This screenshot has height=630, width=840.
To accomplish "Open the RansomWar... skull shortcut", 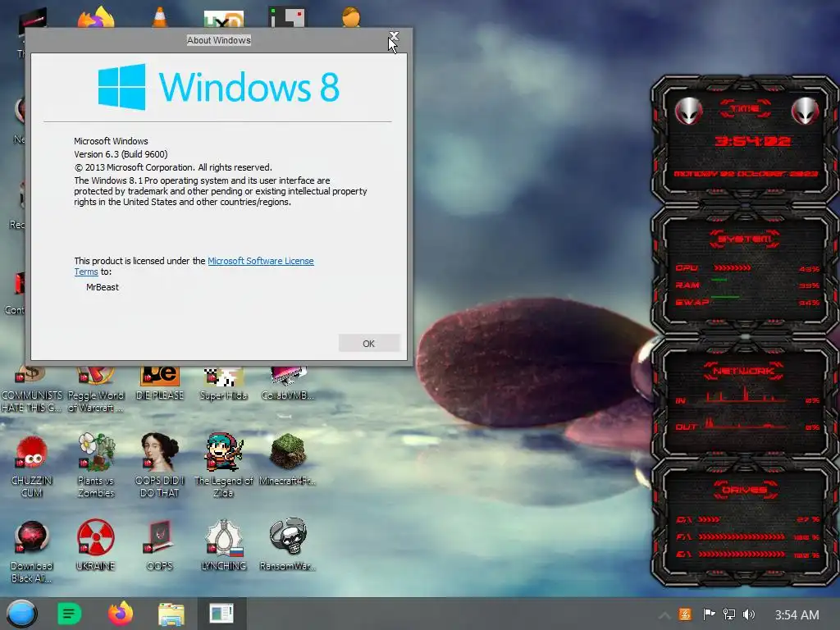I will click(x=288, y=545).
